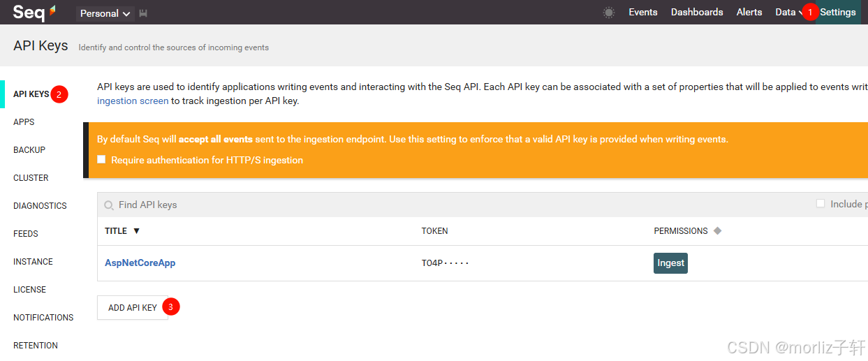Tick the Include checkbox beside search
This screenshot has height=361, width=868.
[821, 204]
